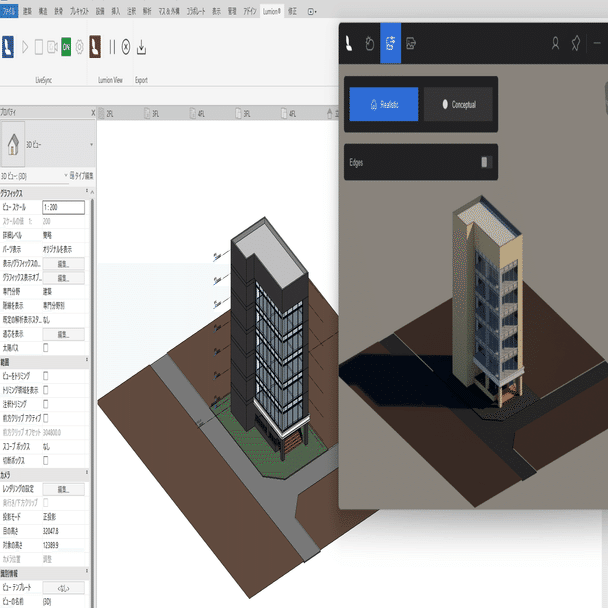Open the 修正 (Modify) ribbon tab
608x608 pixels.
[292, 12]
